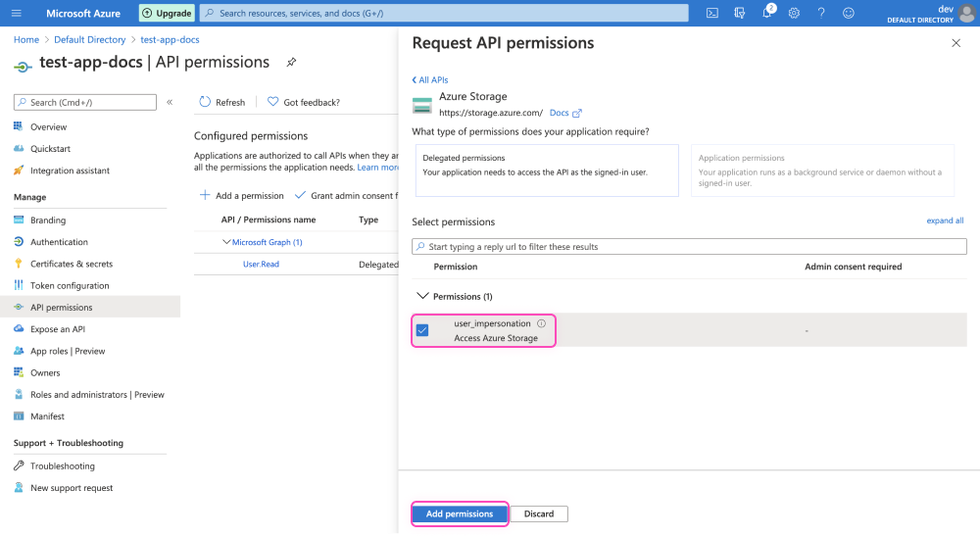
Task: Collapse the left sidebar menu
Action: 170,102
